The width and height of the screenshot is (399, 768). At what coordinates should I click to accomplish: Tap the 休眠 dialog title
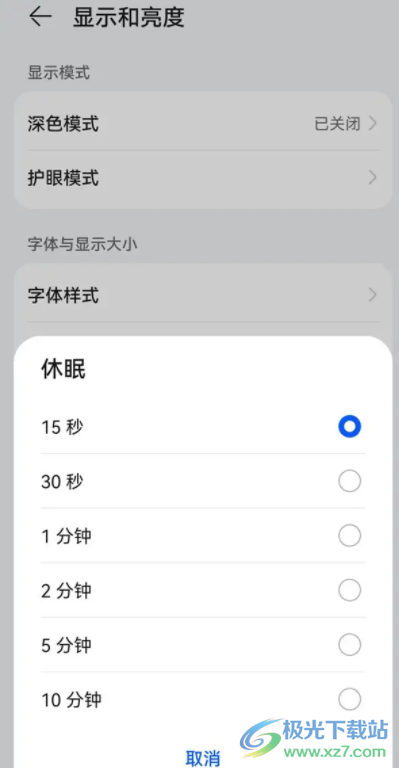(63, 369)
